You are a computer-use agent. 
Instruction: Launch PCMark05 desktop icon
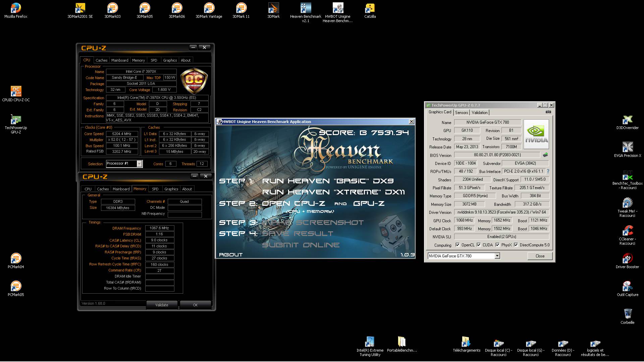click(16, 289)
